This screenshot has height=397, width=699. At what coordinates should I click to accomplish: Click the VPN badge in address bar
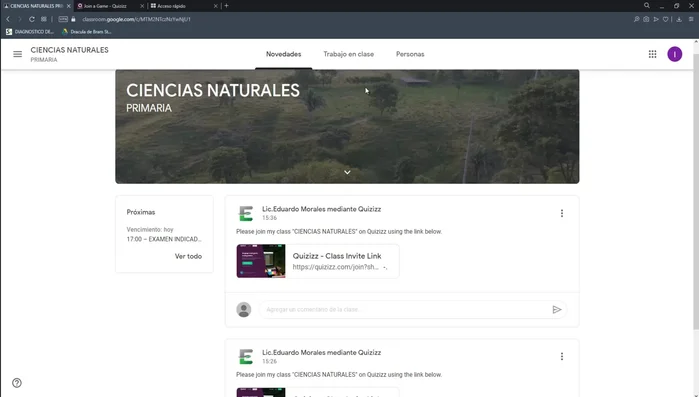coord(63,19)
